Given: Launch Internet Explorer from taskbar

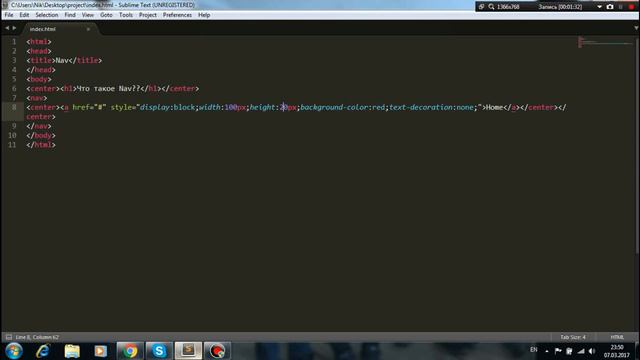Looking at the screenshot, I should [43, 351].
